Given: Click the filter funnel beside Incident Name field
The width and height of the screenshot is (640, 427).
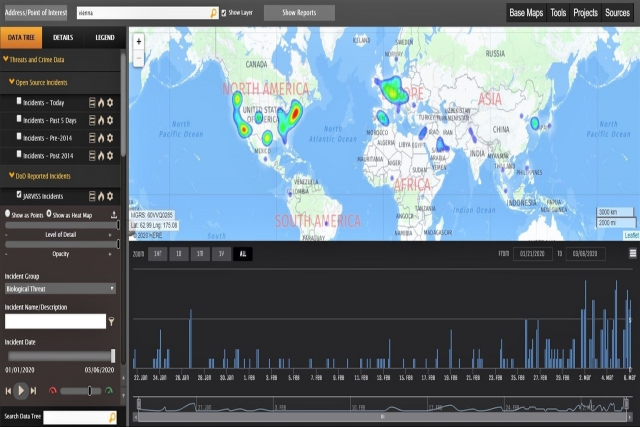Looking at the screenshot, I should point(111,322).
